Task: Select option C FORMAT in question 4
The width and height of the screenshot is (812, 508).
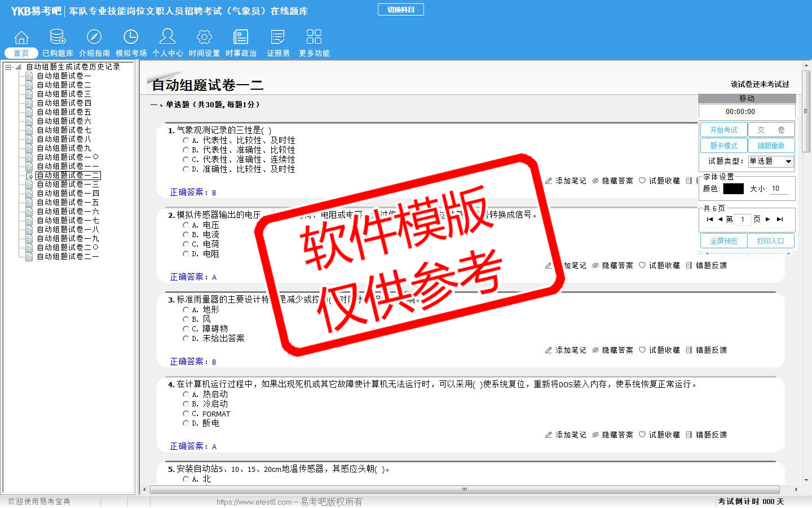Action: click(x=186, y=414)
